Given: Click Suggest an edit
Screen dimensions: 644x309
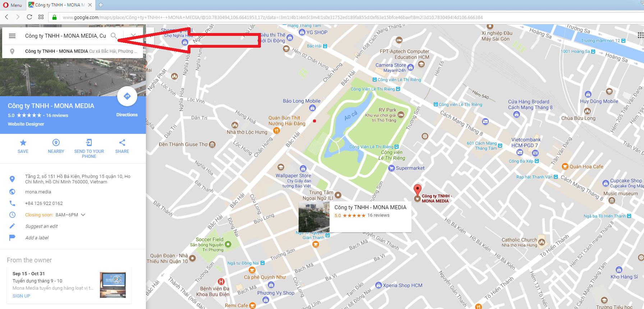Looking at the screenshot, I should (x=41, y=226).
